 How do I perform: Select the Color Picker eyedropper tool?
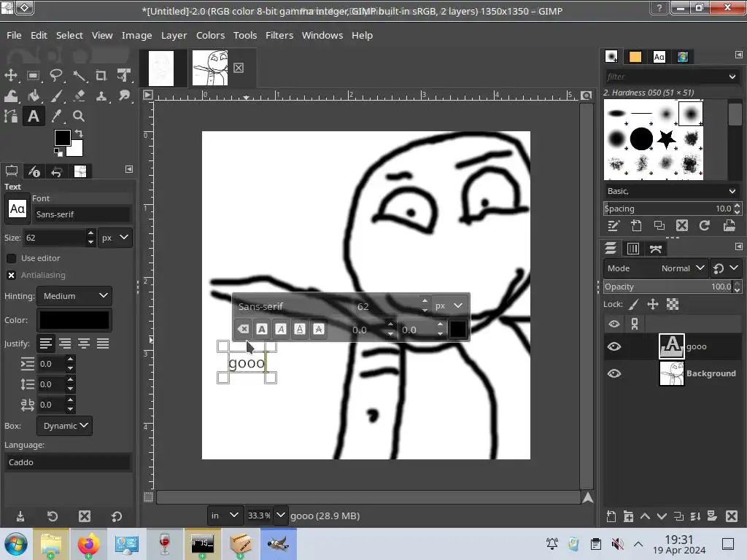click(55, 116)
